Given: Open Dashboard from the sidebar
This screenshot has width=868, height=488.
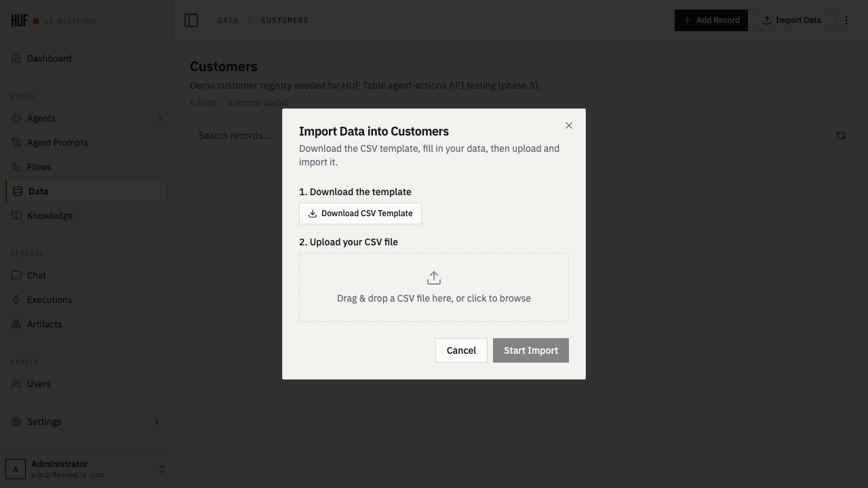Looking at the screenshot, I should [x=87, y=58].
